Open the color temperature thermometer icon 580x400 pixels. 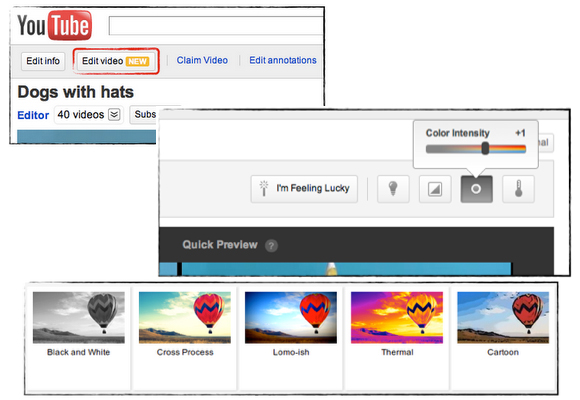tap(518, 189)
